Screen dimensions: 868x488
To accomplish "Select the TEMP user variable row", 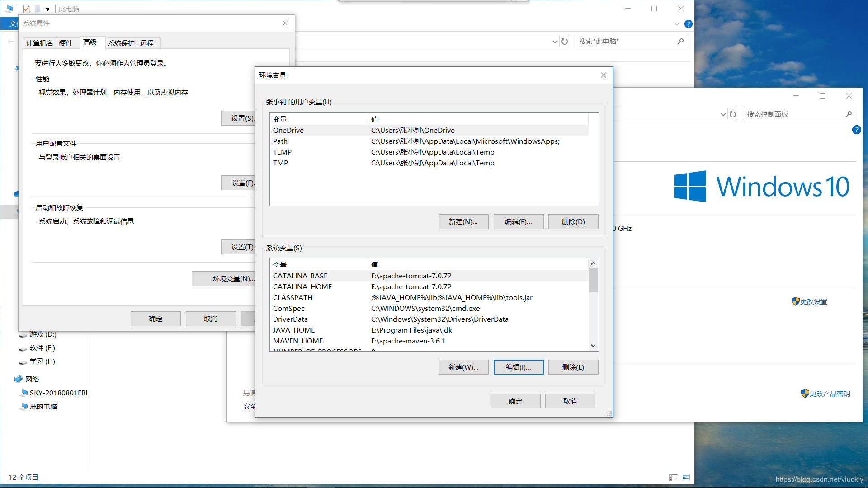I will point(429,152).
